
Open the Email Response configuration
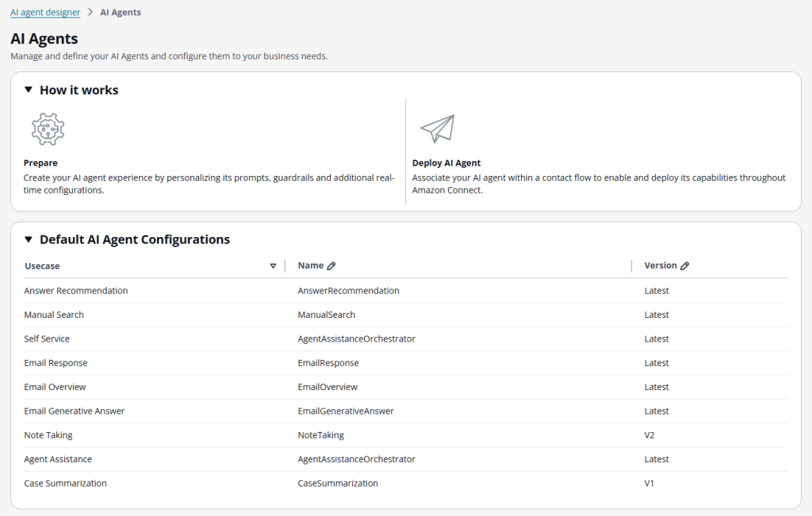click(55, 362)
